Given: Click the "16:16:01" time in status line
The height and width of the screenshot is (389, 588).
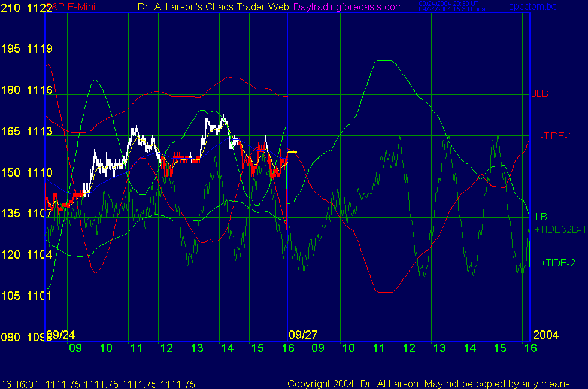Looking at the screenshot, I should (20, 384).
